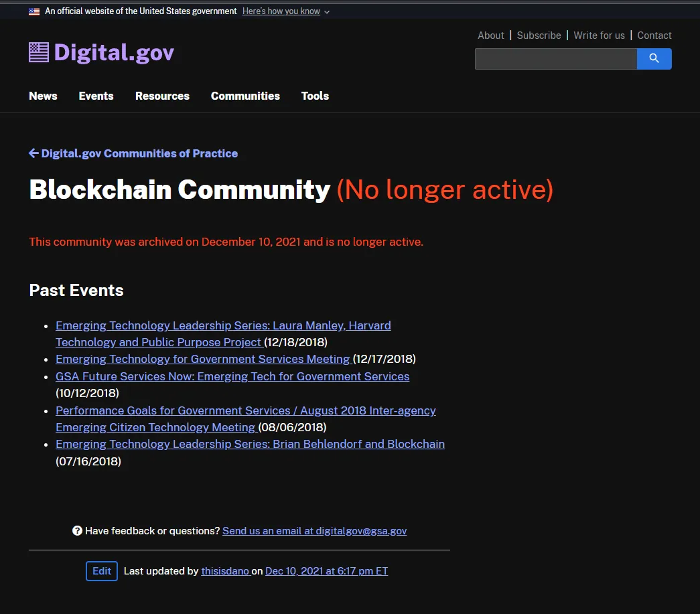Open the News menu

pyautogui.click(x=43, y=96)
